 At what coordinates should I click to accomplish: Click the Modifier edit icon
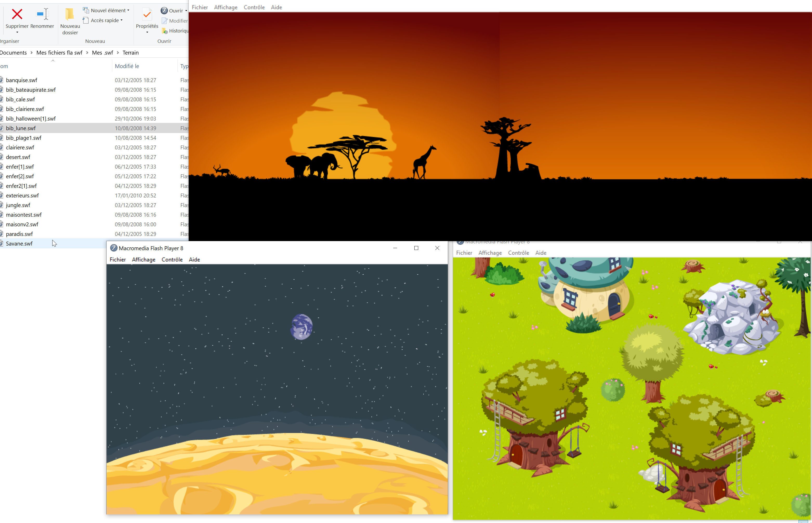165,21
